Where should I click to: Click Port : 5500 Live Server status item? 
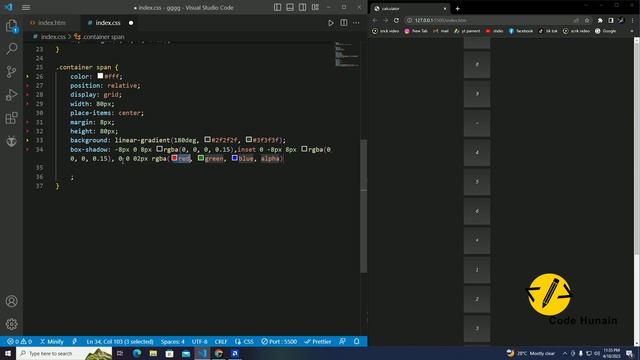279,342
